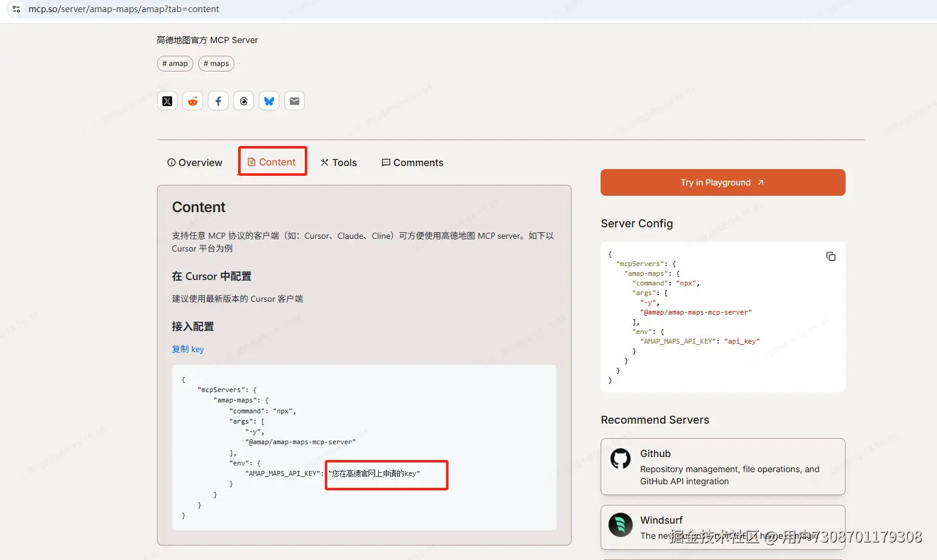The width and height of the screenshot is (937, 560).
Task: Click the Server Config heading
Action: pos(636,224)
